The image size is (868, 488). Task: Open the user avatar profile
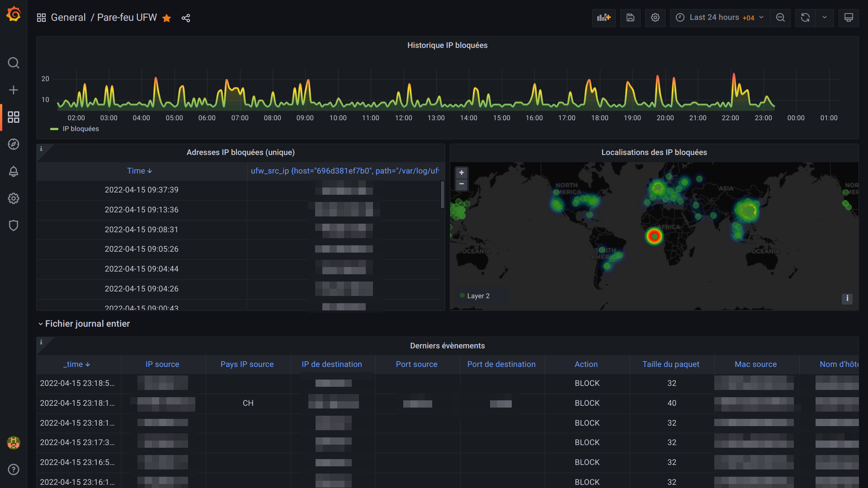(14, 443)
